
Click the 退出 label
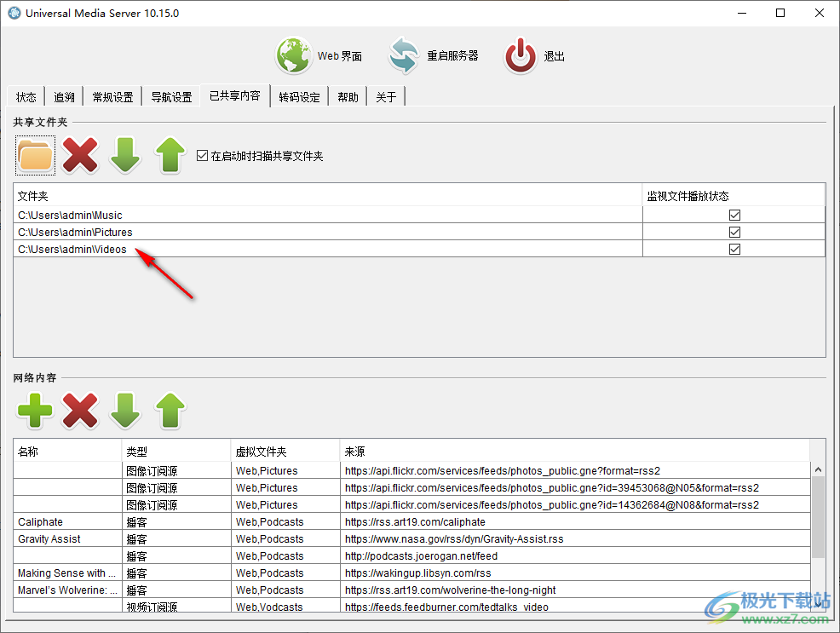[554, 55]
